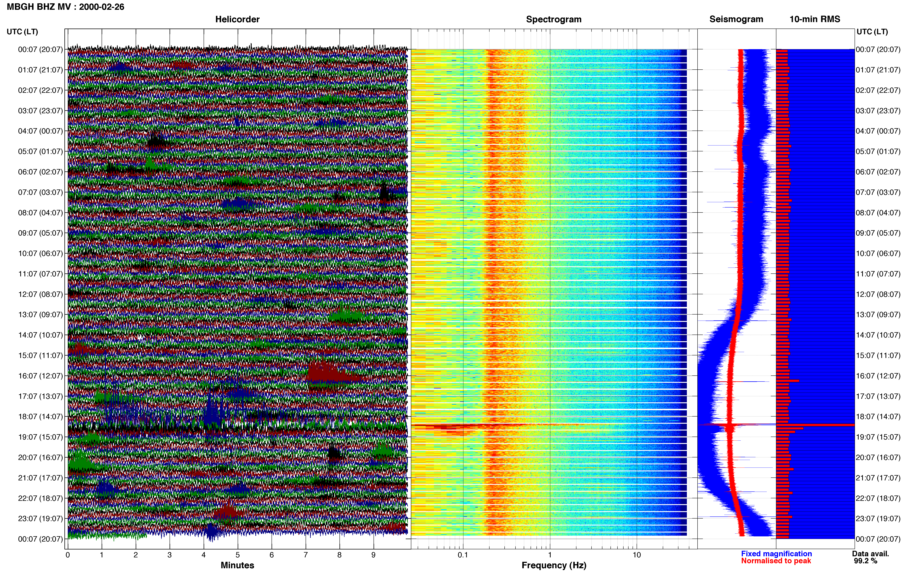Select the 'Helicorder' panel heading
Image resolution: width=924 pixels, height=578 pixels.
coord(237,20)
